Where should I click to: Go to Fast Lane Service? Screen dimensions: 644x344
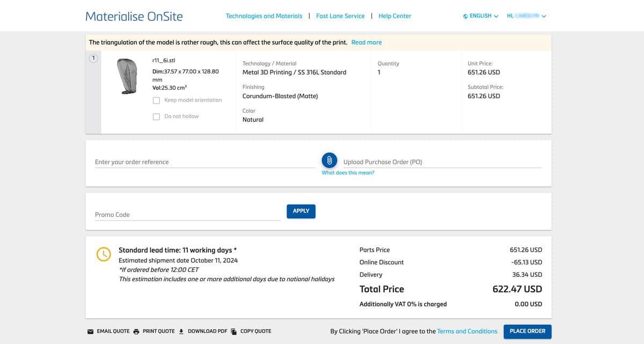click(340, 16)
